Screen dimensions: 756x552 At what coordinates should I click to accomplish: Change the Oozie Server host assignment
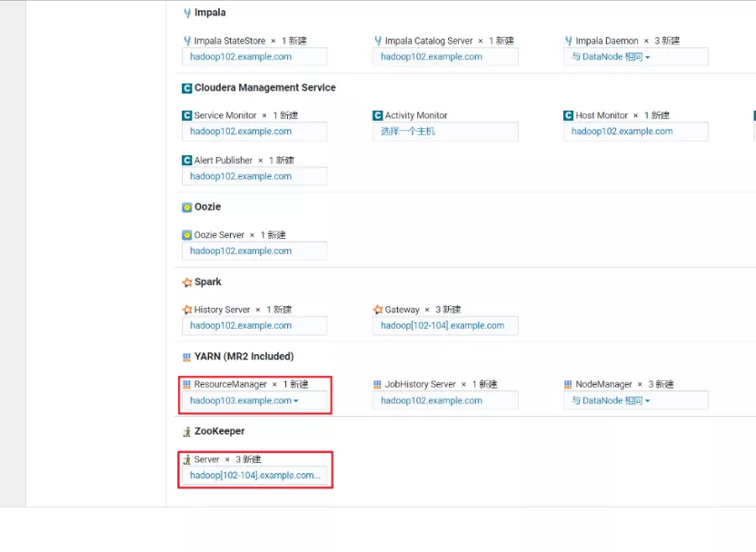pyautogui.click(x=254, y=251)
